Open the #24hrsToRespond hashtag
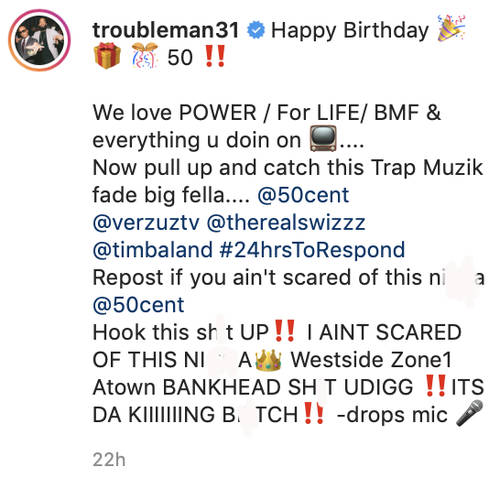Viewport: 500px width, 478px height. point(312,250)
